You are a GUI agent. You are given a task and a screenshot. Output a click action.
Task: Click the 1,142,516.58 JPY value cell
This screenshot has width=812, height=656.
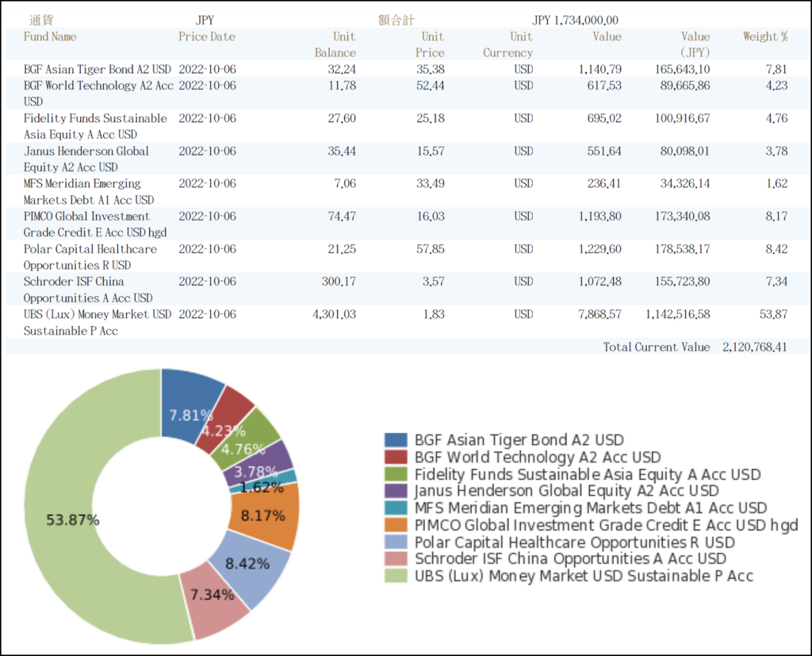pos(678,315)
